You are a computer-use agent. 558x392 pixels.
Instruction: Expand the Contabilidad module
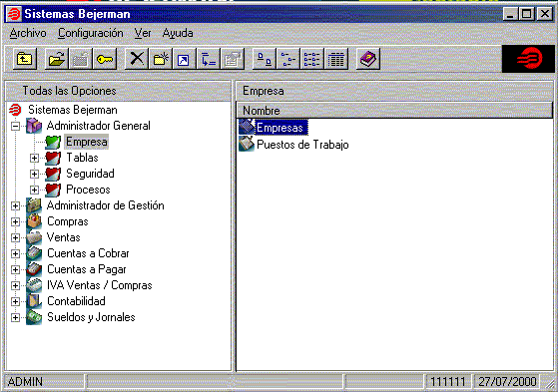(15, 301)
